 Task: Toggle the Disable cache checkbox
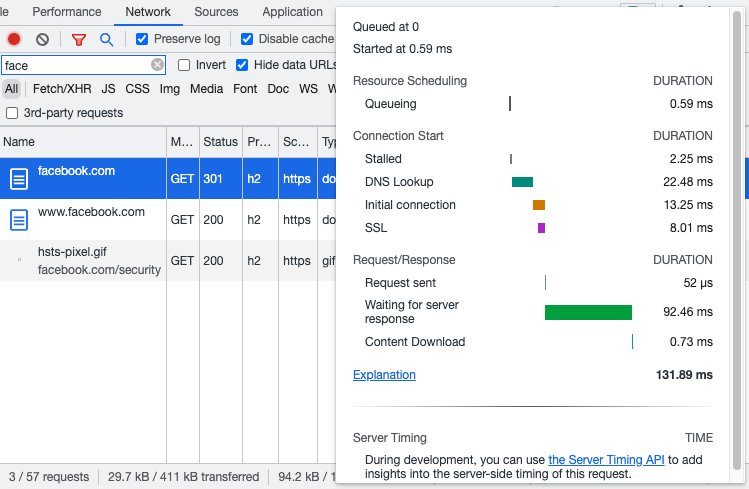pos(246,39)
